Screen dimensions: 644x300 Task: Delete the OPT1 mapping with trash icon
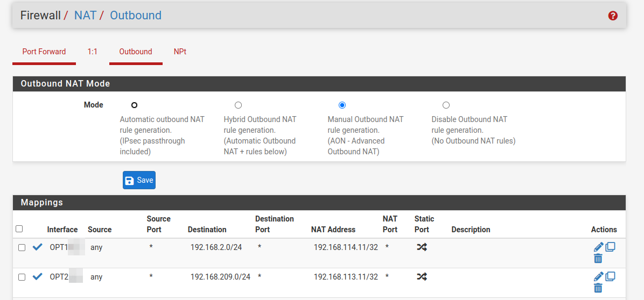click(x=598, y=259)
